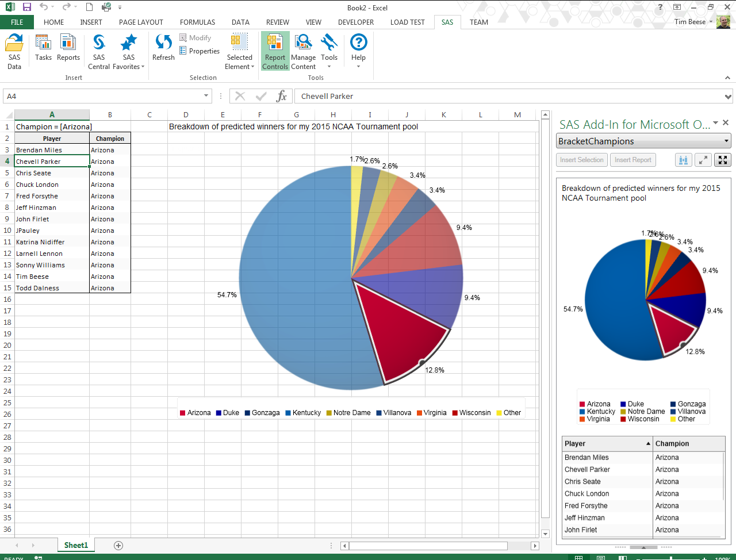Launch SAS Central
The image size is (736, 560).
[99, 52]
